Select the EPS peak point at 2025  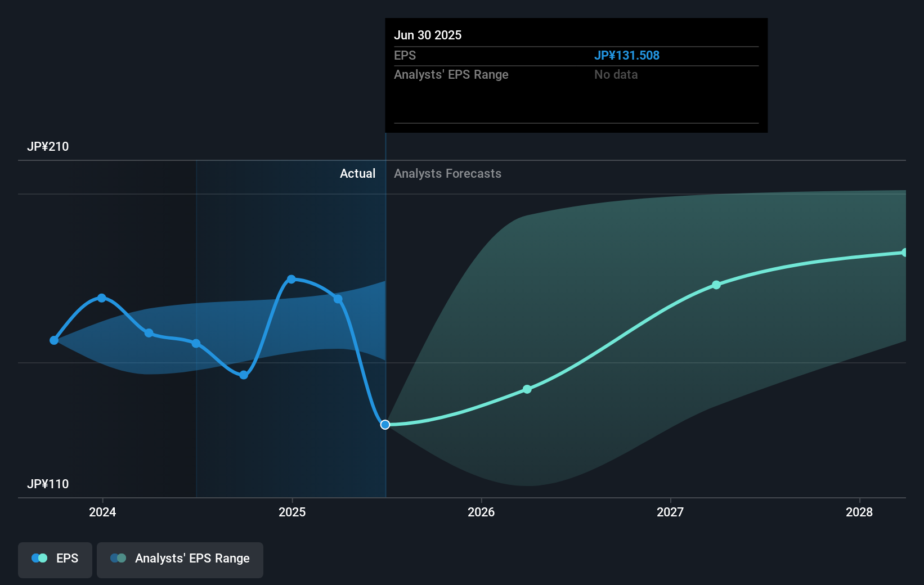coord(291,280)
